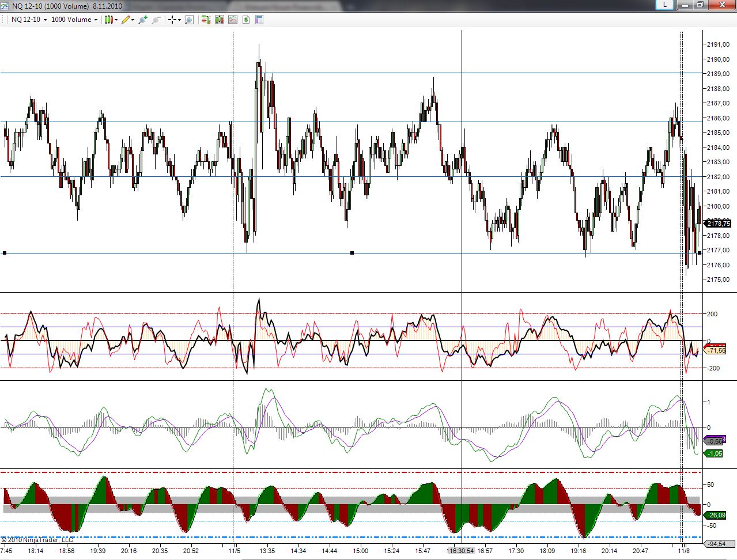Click the 2178,75 current price marker
The width and height of the screenshot is (737, 560).
click(718, 223)
